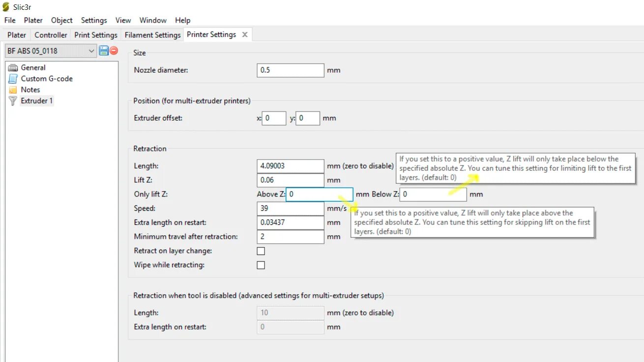644x362 pixels.
Task: Enable Wipe while retracting checkbox
Action: coord(261,265)
